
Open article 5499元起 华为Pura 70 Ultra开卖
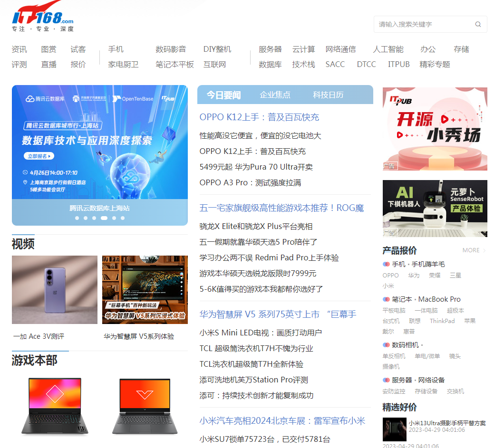(x=256, y=167)
